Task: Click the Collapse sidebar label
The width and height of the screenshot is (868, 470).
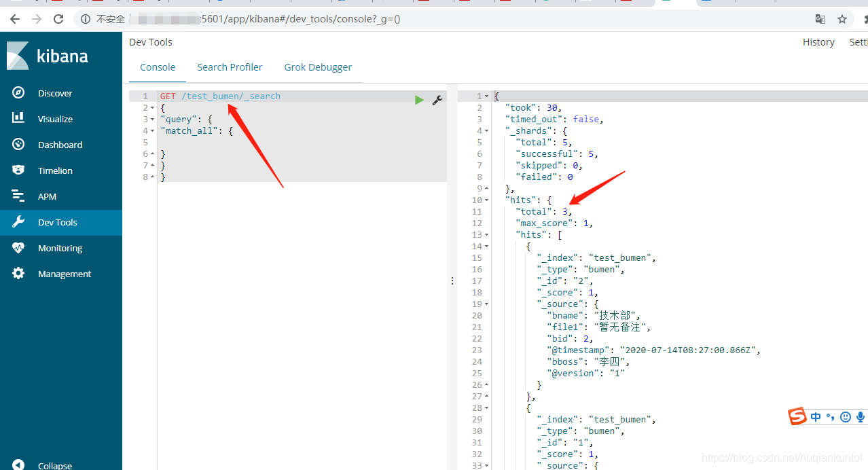Action: pyautogui.click(x=55, y=466)
